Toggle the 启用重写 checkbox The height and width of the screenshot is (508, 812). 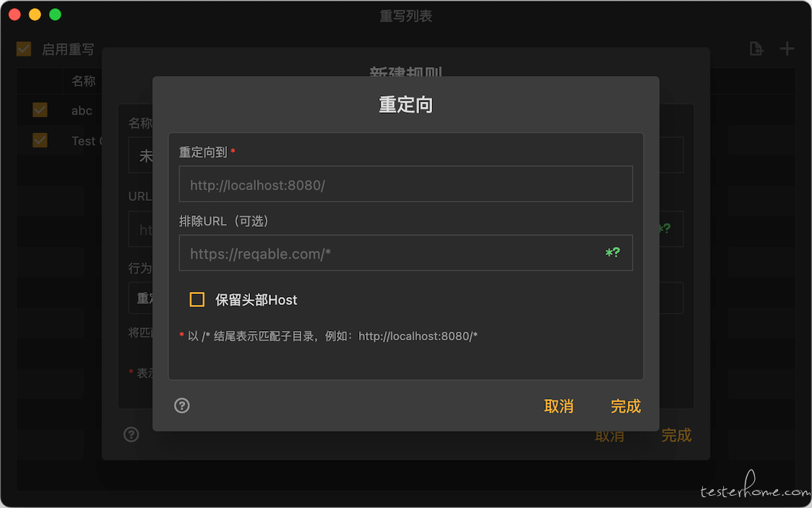[x=24, y=48]
